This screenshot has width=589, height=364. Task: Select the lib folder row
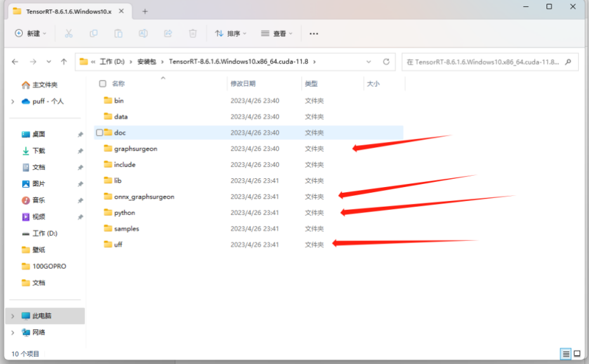pyautogui.click(x=249, y=181)
